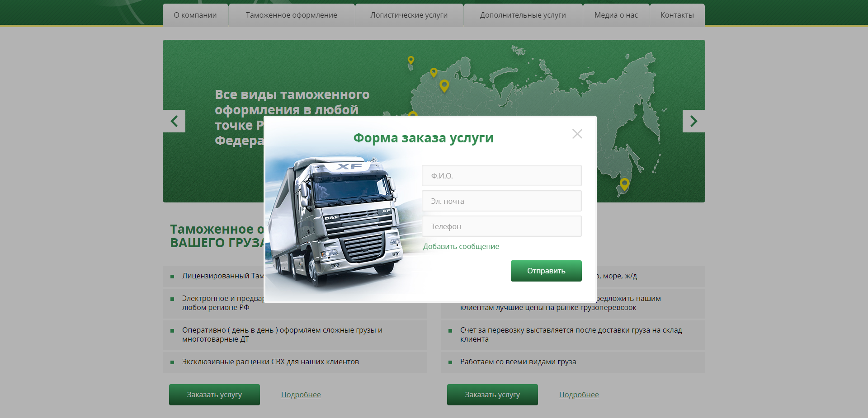
Task: Open the Контакты page
Action: click(x=677, y=15)
